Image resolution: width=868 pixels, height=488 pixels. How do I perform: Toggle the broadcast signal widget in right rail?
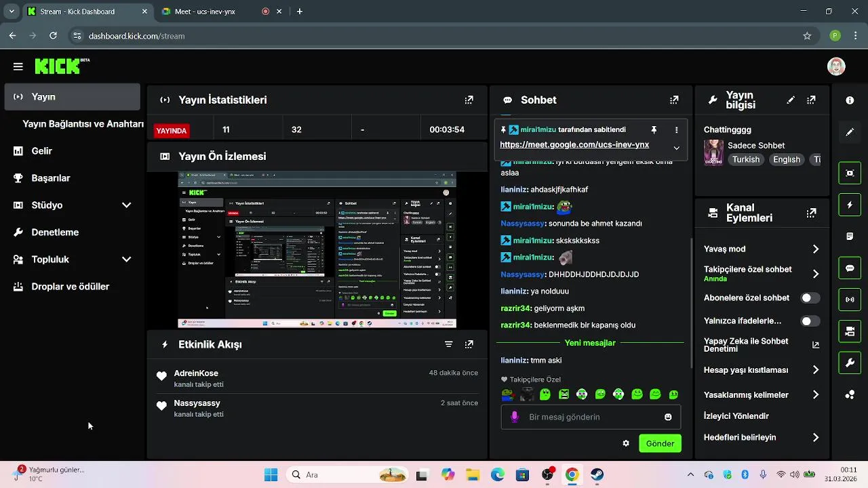click(850, 300)
